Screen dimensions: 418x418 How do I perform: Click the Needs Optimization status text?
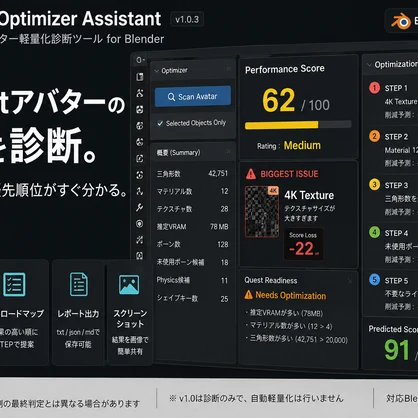coord(291,295)
